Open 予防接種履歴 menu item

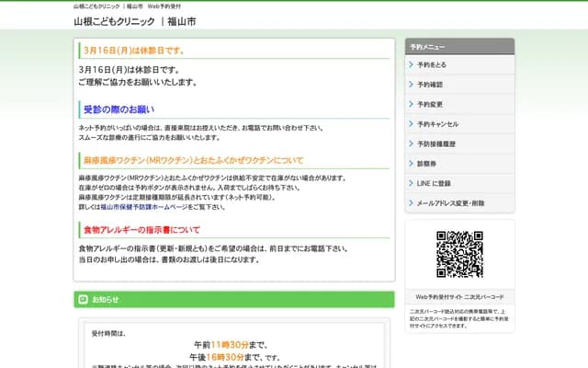[459, 144]
